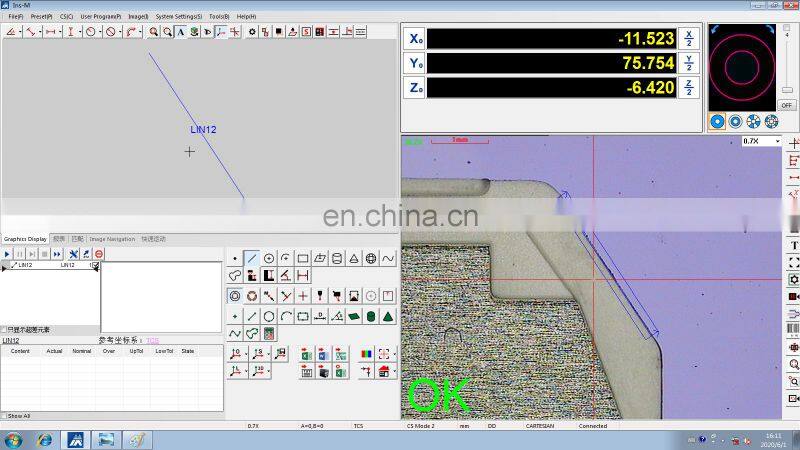Switch to the Image Navigation tab
The image size is (800, 450).
click(112, 239)
